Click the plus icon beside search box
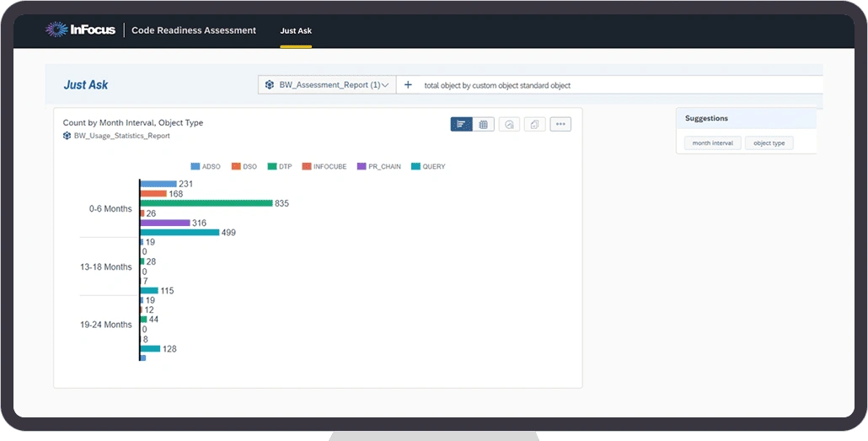The width and height of the screenshot is (868, 441). (408, 85)
